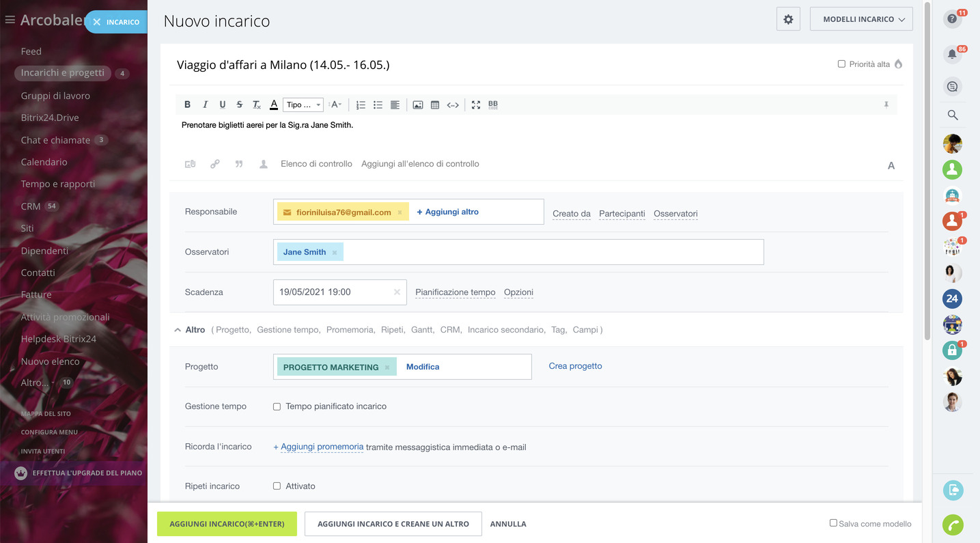Open task form settings gear
Screen dimensions: 980x543
(788, 19)
